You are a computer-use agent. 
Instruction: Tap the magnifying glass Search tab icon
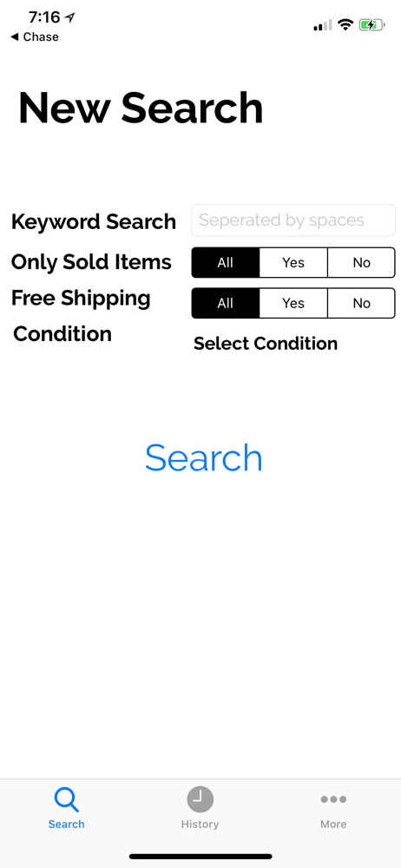pos(67,799)
